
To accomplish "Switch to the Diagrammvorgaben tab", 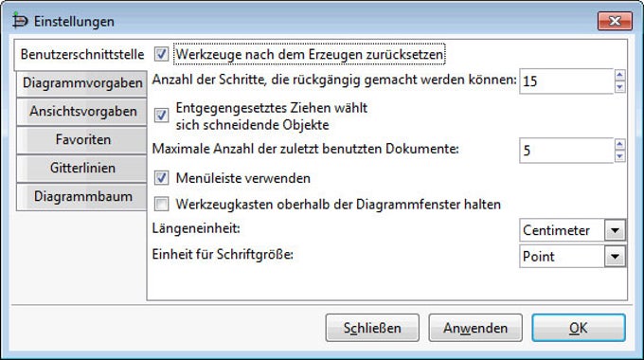I will coord(81,83).
